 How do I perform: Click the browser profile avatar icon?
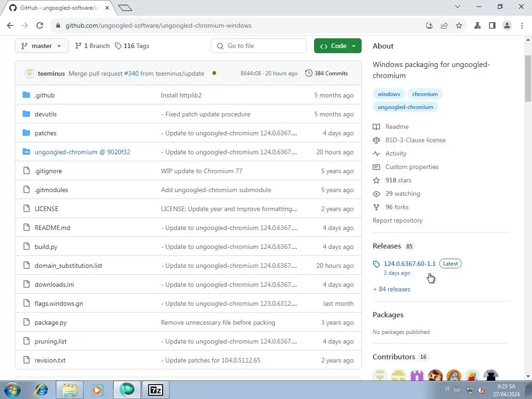tap(507, 25)
